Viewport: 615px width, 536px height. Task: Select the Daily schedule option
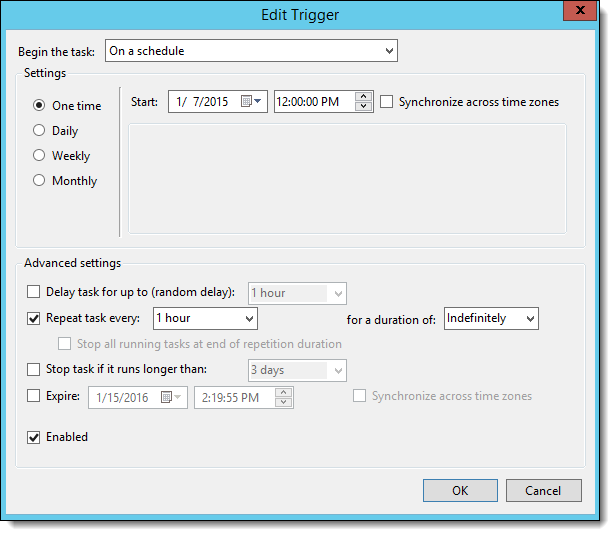click(40, 130)
